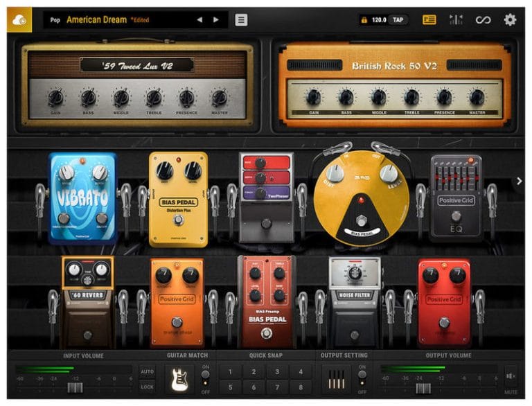Screen dimensions: 532x406
Task: Open the preset list menu icon
Action: tap(241, 20)
